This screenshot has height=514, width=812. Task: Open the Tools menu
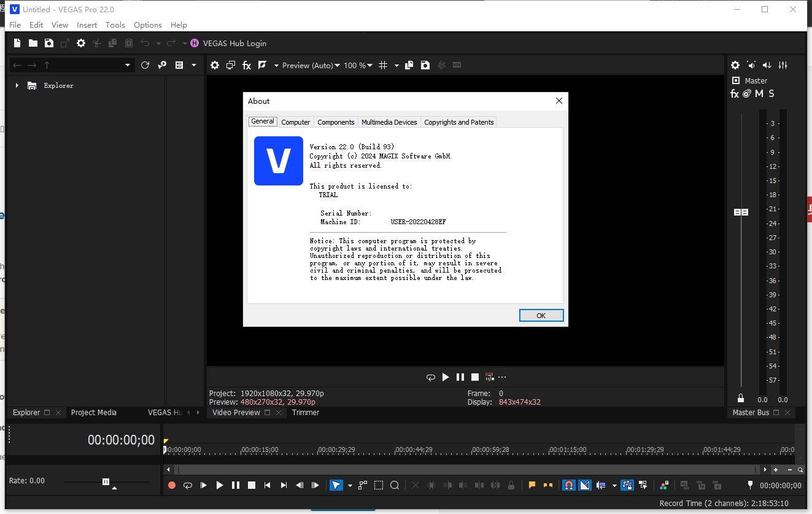(x=115, y=25)
